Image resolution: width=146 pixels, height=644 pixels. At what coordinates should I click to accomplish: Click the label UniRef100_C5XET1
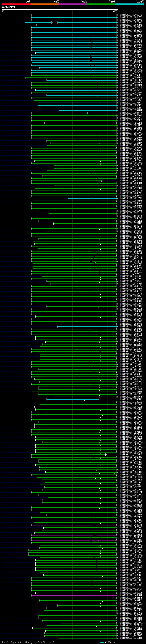131,186
